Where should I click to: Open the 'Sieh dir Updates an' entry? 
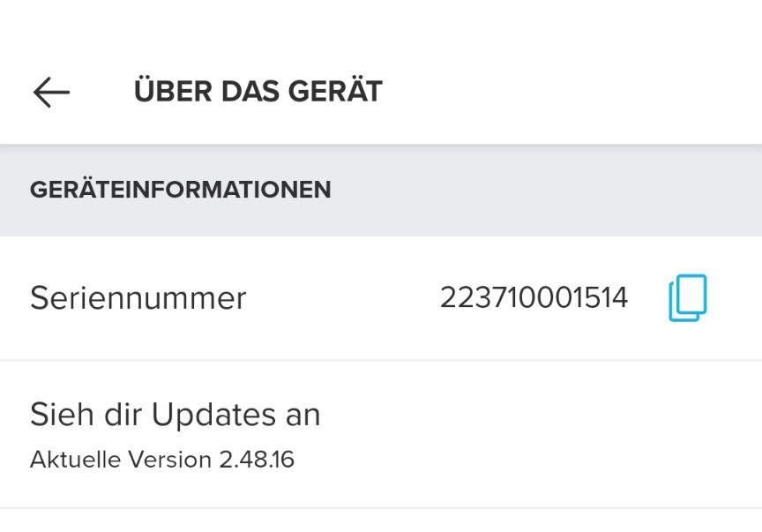coord(175,415)
